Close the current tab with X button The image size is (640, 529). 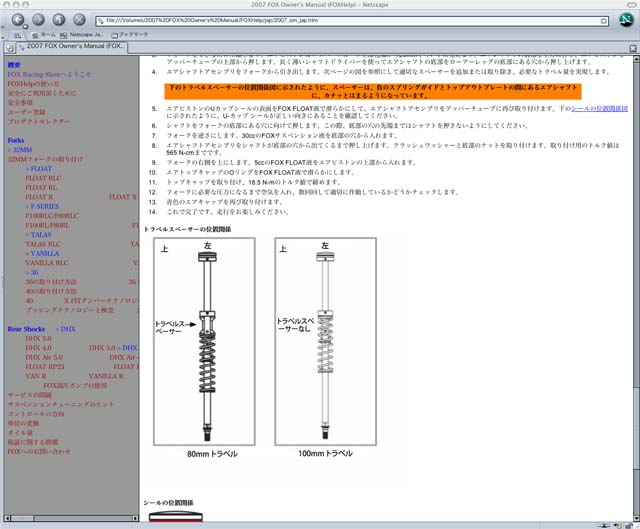(633, 48)
